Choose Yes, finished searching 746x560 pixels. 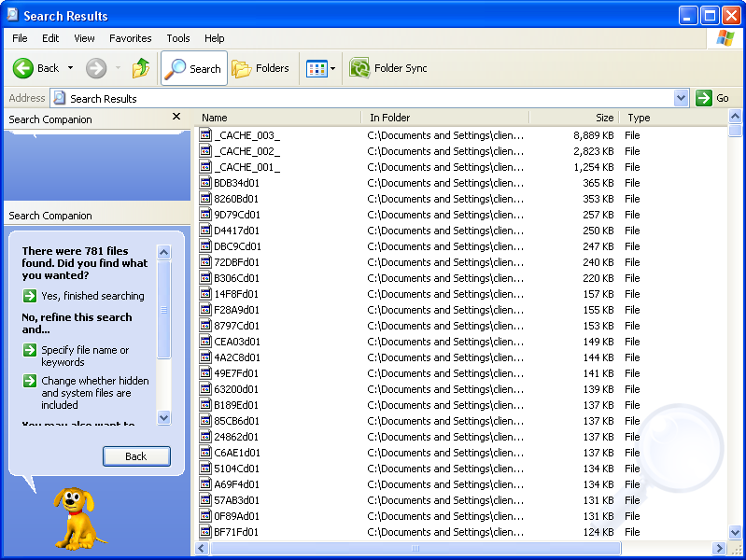pyautogui.click(x=83, y=296)
